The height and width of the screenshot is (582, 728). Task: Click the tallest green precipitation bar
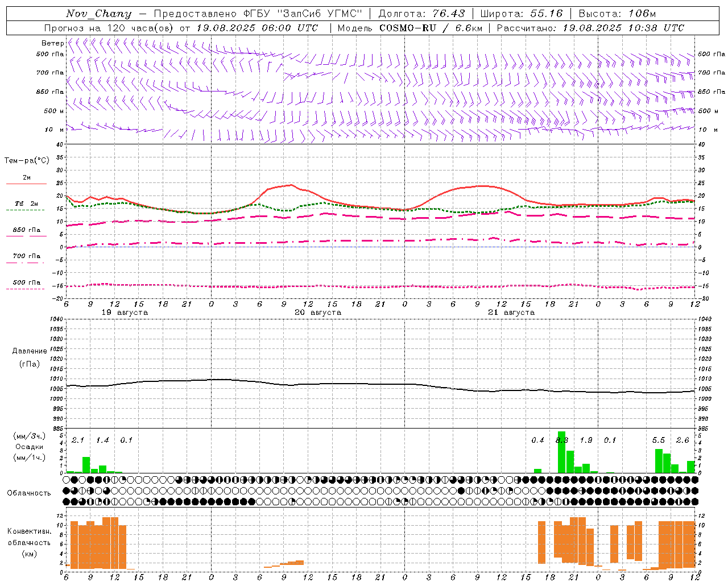point(562,452)
